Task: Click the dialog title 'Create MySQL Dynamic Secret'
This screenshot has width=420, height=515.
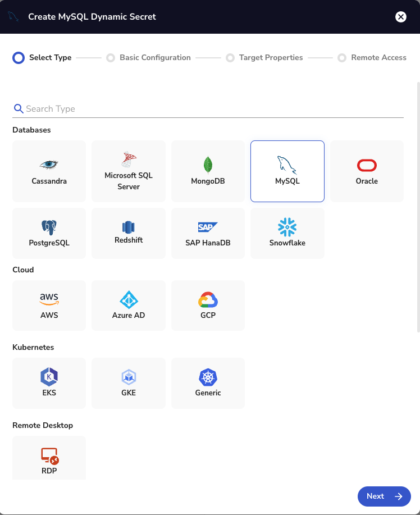Action: 92,17
